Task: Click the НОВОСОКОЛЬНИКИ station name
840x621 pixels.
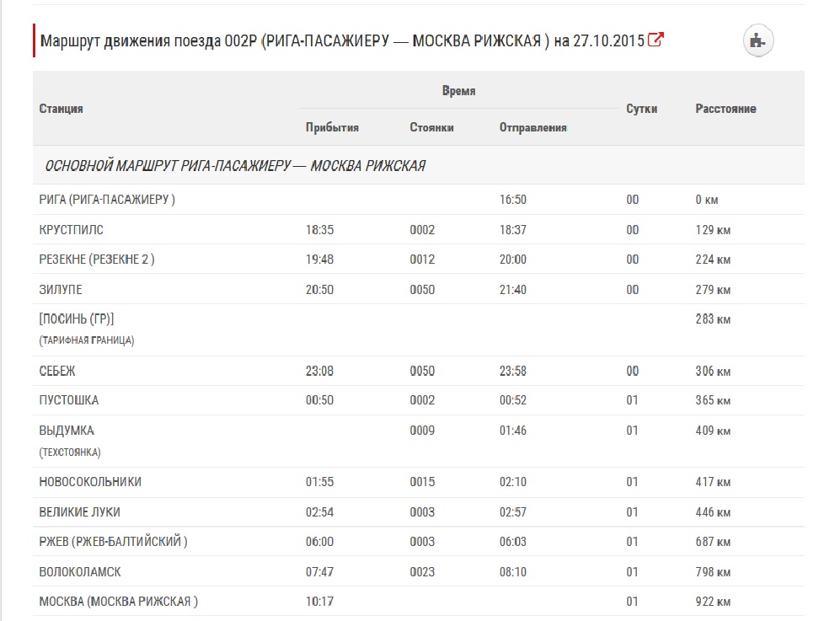Action: [x=90, y=482]
